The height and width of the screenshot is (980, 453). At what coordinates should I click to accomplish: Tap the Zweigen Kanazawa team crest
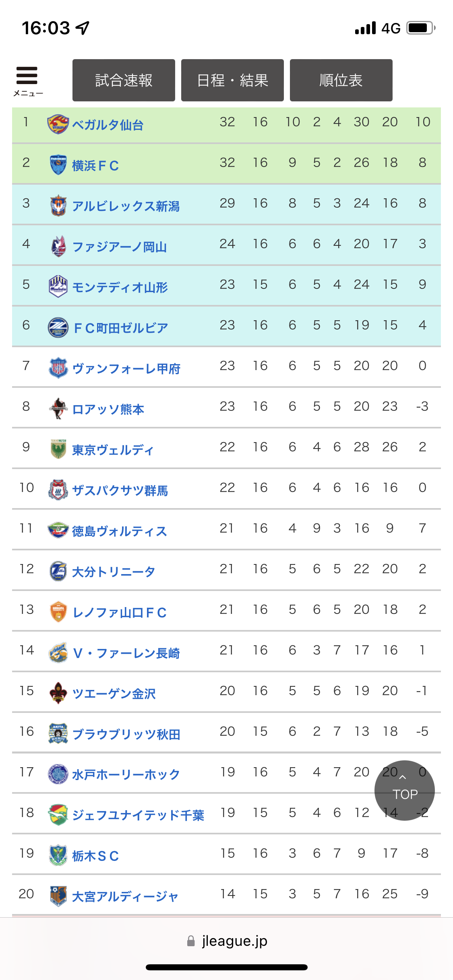pos(58,693)
